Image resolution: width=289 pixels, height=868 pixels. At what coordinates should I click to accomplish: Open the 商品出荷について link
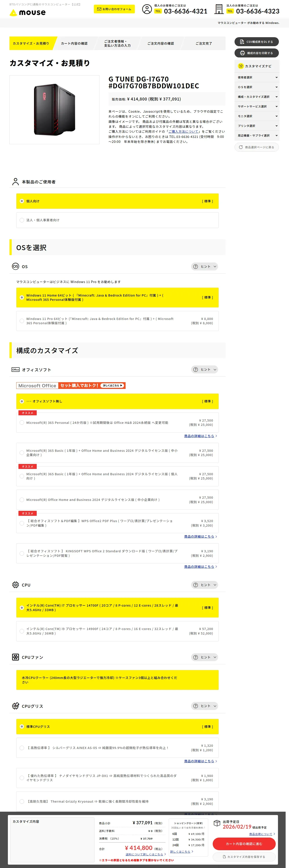tap(261, 834)
